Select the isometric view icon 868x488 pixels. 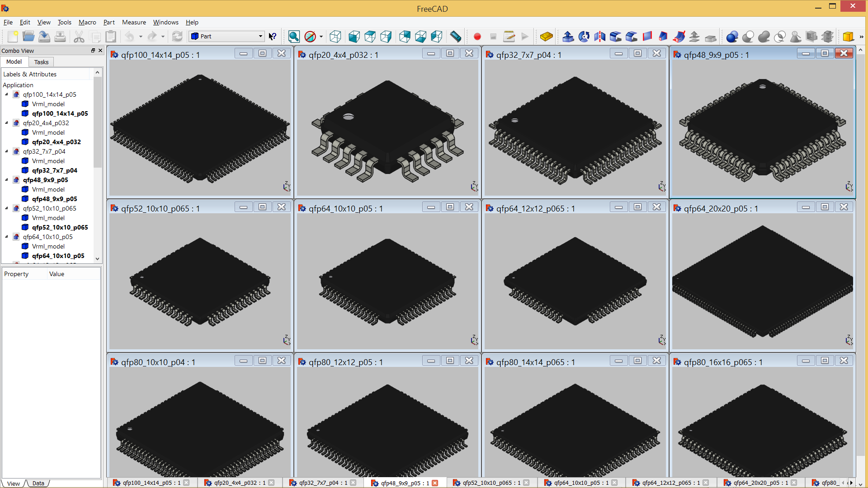[x=335, y=36]
